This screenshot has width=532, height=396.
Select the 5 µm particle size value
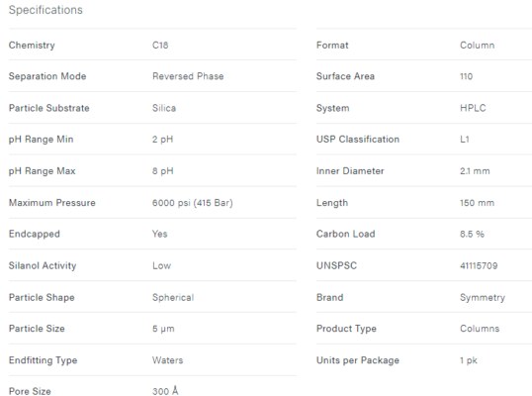[163, 329]
